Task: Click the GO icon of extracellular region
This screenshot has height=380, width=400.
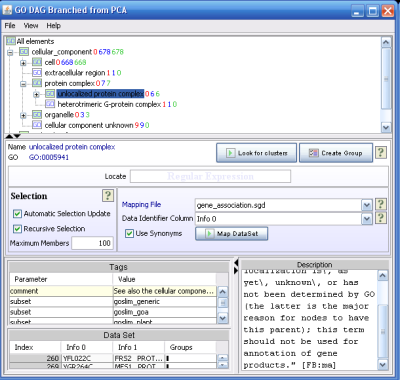Action: (x=37, y=73)
